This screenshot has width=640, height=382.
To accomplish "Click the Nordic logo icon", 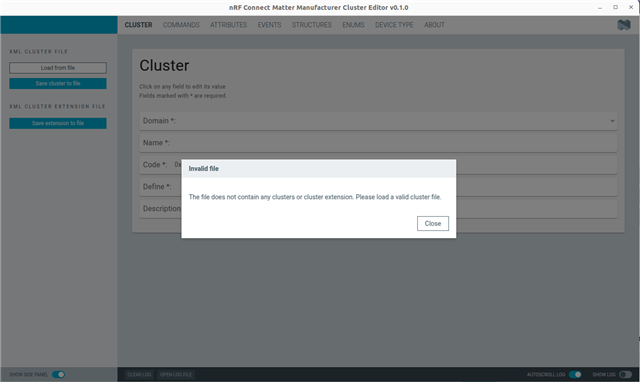I will (x=624, y=25).
